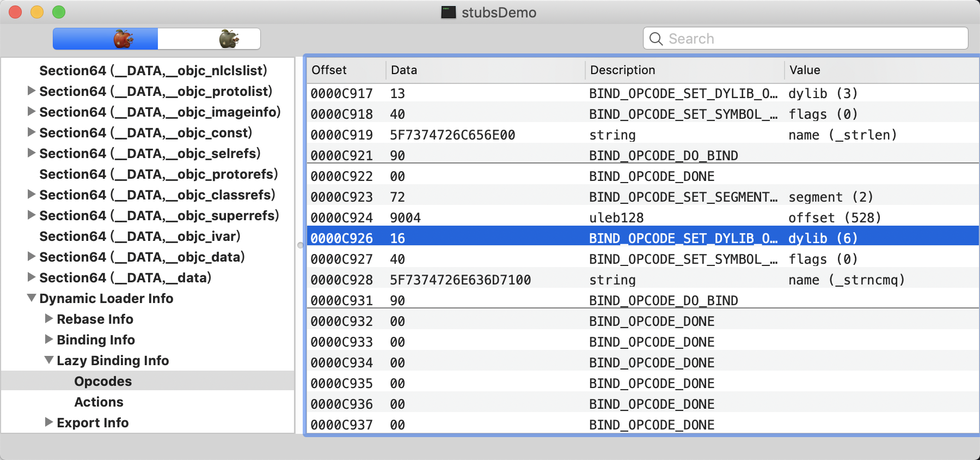Image resolution: width=980 pixels, height=460 pixels.
Task: Expand the Export Info node
Action: click(x=49, y=422)
